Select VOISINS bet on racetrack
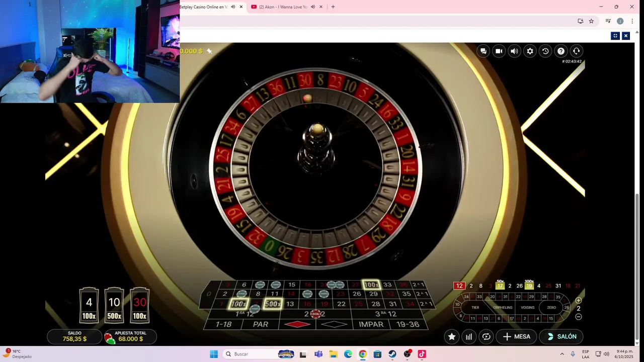 [x=527, y=307]
